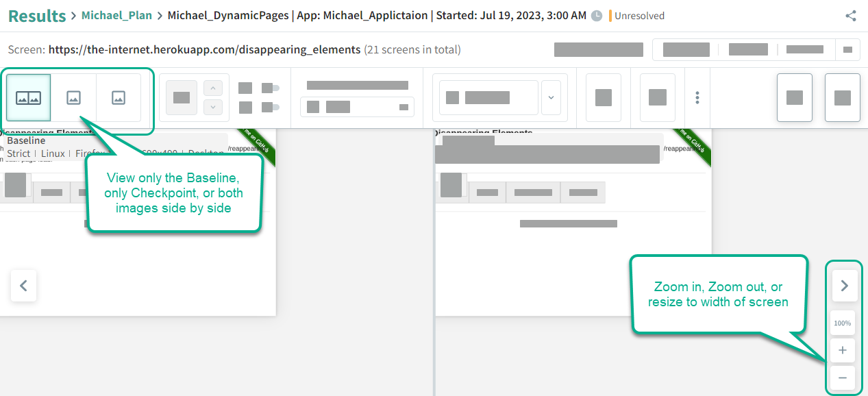This screenshot has height=396, width=868.
Task: Zoom out with the minus button
Action: 843,378
